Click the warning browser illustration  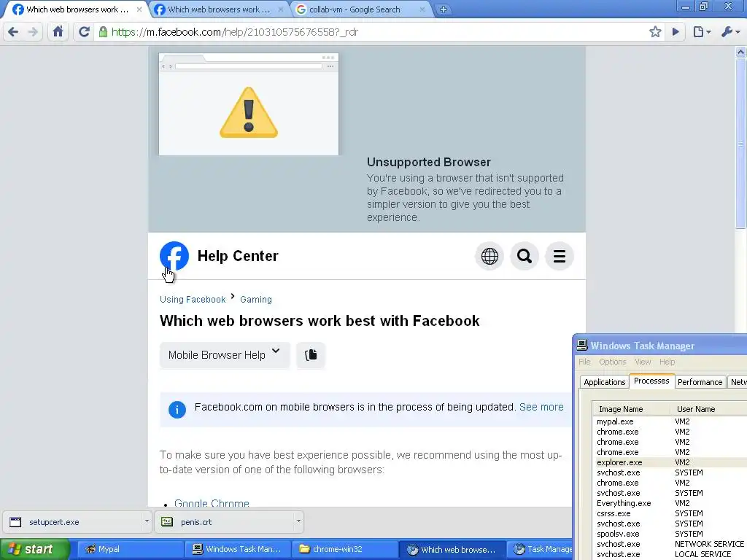tap(249, 104)
